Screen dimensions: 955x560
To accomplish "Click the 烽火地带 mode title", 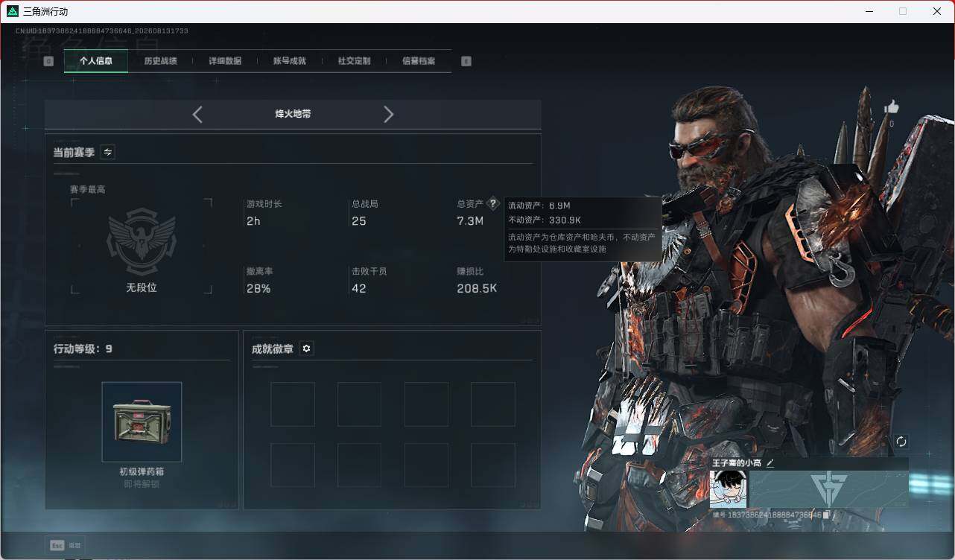I will coord(293,114).
